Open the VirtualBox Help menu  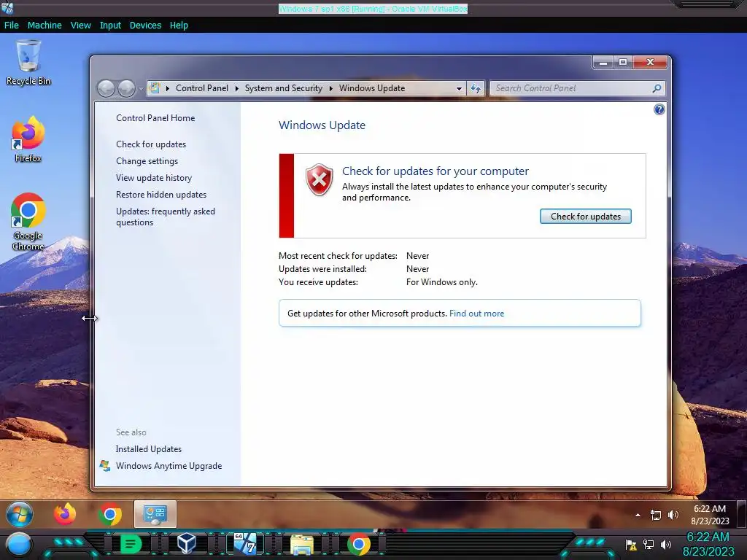coord(179,26)
